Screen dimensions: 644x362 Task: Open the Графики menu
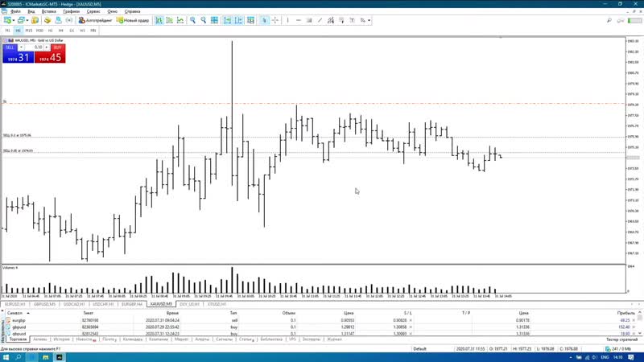click(70, 12)
